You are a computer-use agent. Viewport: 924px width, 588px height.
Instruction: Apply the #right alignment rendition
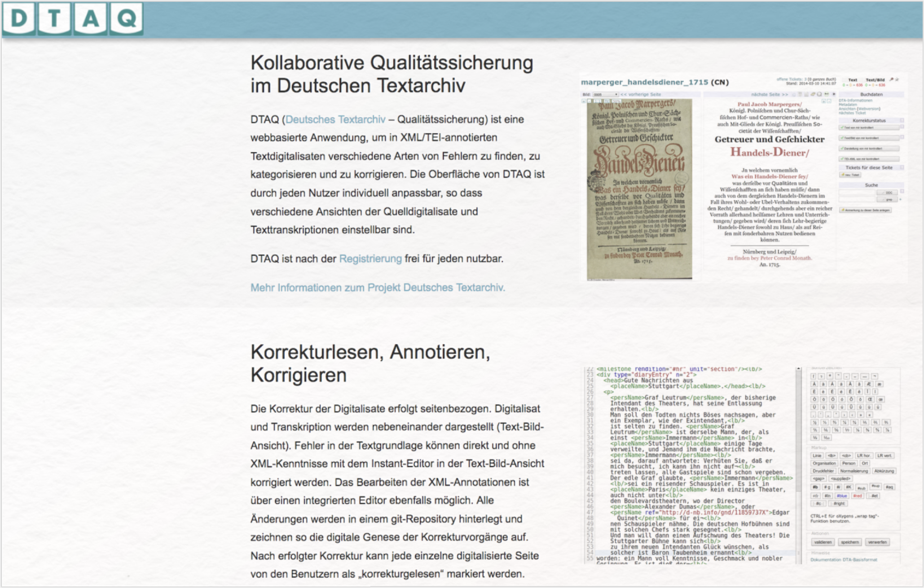point(838,504)
